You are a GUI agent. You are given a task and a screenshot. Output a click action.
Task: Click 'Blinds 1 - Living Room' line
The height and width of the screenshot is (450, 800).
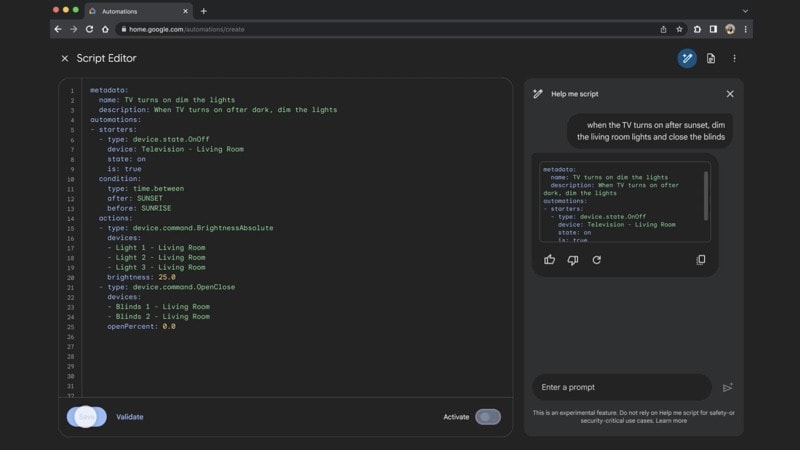click(158, 307)
